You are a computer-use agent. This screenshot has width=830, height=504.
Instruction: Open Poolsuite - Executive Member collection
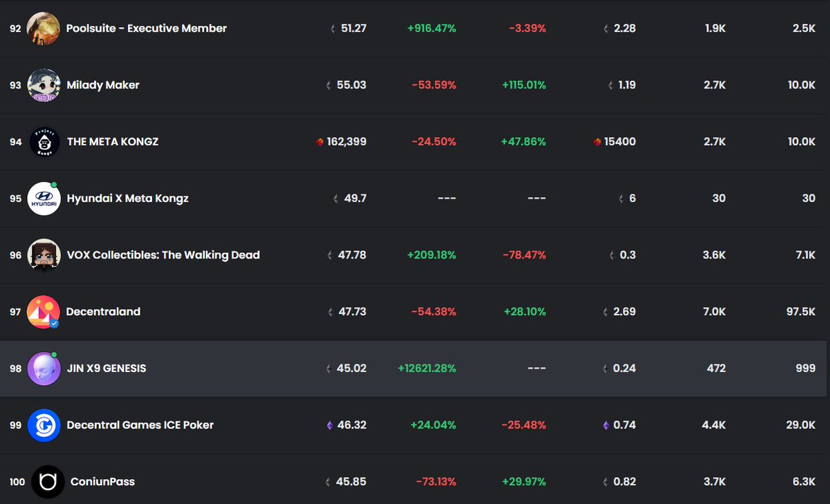(147, 28)
